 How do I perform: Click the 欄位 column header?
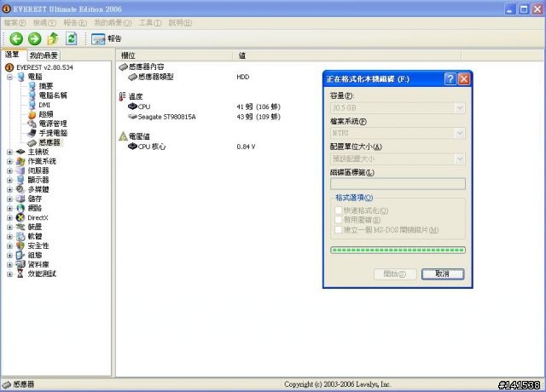[174, 55]
